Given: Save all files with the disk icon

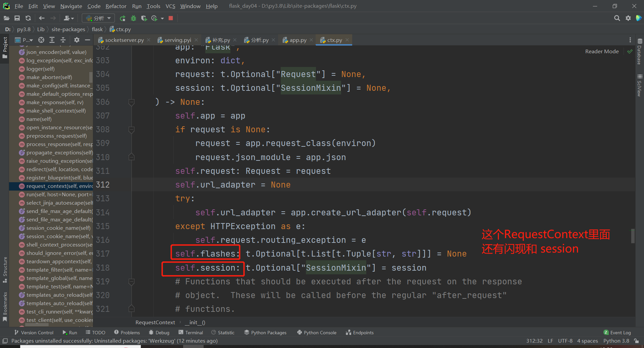Looking at the screenshot, I should (x=17, y=18).
